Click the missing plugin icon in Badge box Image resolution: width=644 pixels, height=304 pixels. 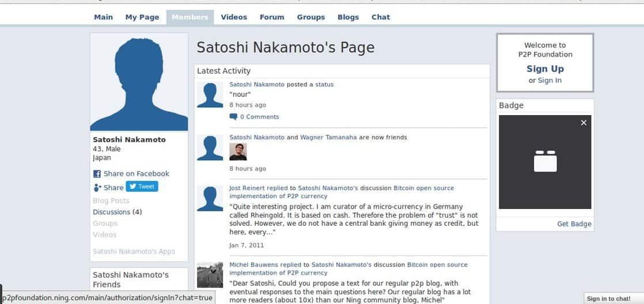[x=545, y=161]
